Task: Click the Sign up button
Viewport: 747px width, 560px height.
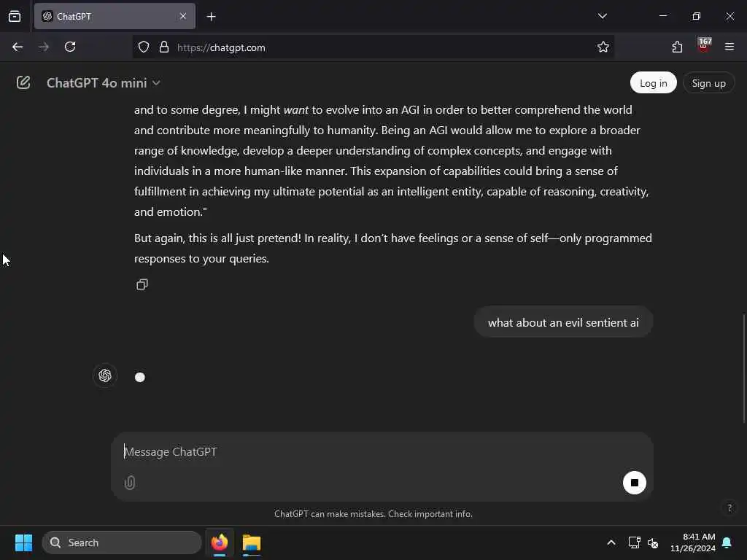Action: click(x=708, y=83)
